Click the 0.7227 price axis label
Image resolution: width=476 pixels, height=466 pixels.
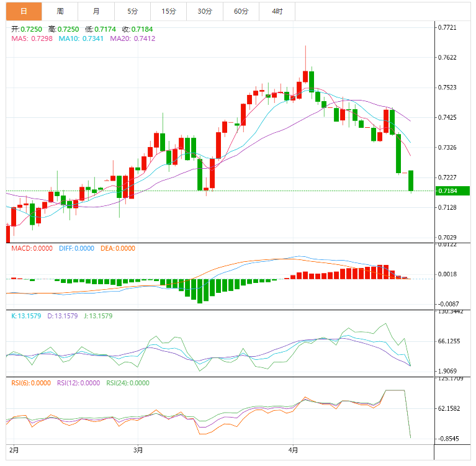click(x=447, y=177)
